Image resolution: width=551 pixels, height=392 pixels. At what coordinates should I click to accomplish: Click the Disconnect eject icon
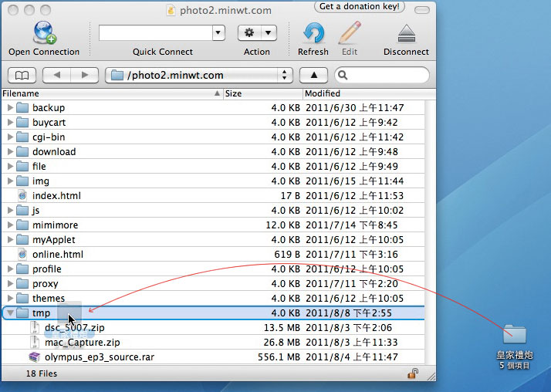click(407, 34)
